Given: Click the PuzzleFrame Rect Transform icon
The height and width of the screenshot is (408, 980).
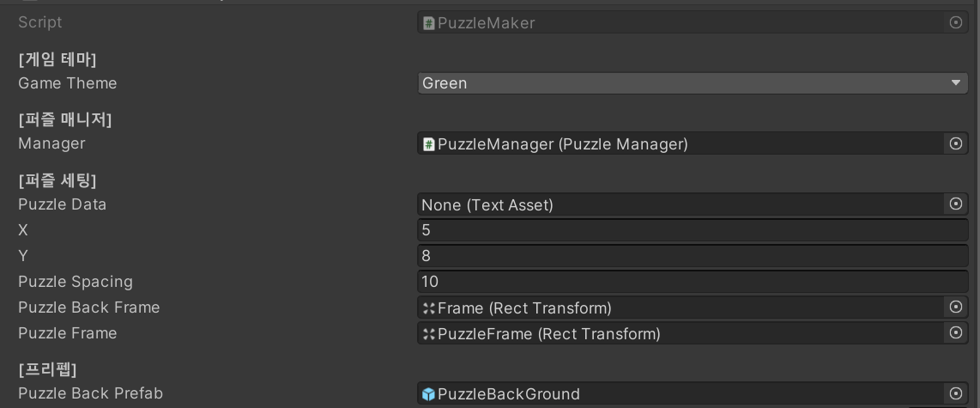Looking at the screenshot, I should point(429,333).
